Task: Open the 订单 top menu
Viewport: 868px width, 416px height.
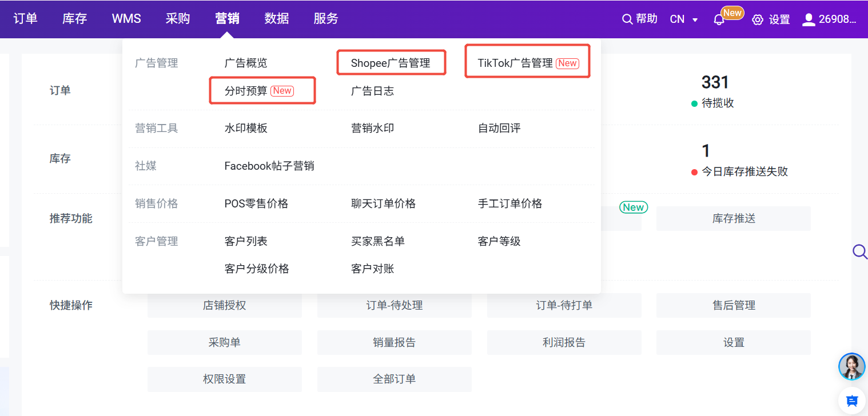Action: [x=25, y=18]
